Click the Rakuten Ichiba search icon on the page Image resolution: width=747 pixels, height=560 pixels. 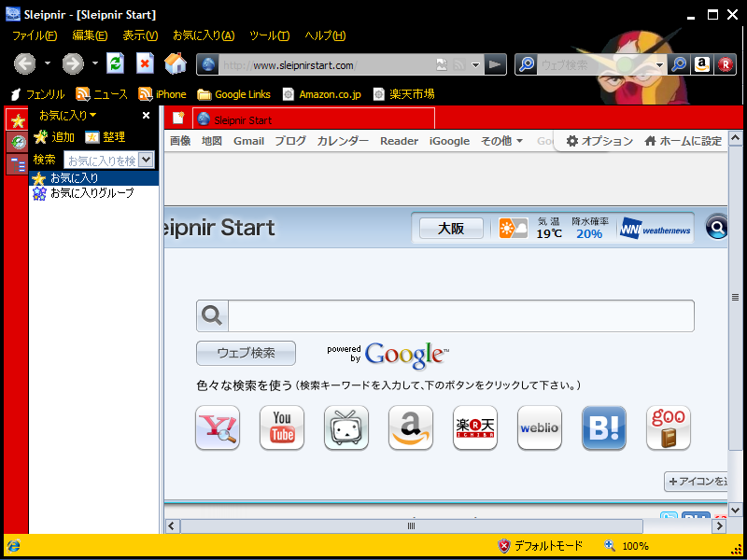(x=475, y=427)
